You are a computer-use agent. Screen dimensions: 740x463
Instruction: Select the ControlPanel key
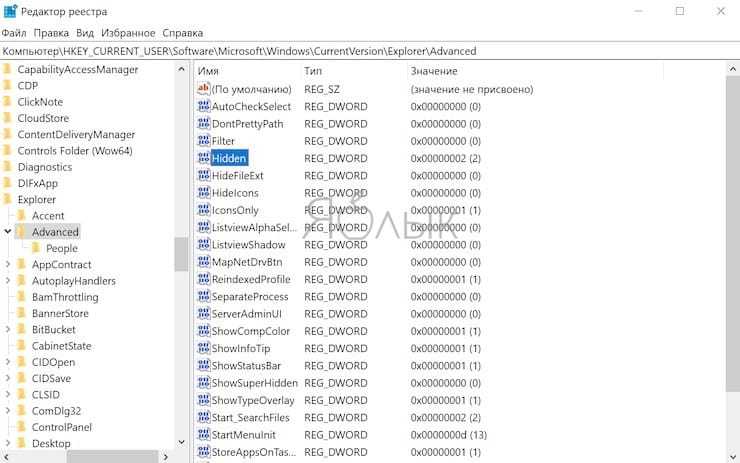coord(62,427)
